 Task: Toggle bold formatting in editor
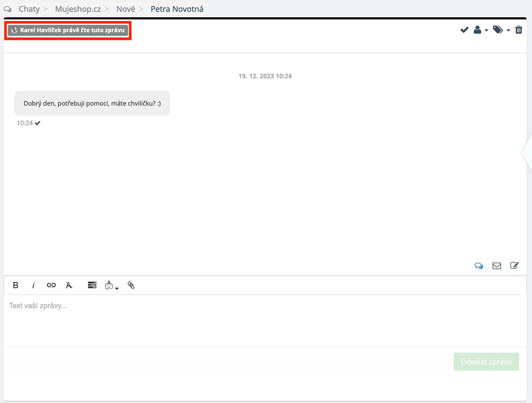coord(16,285)
